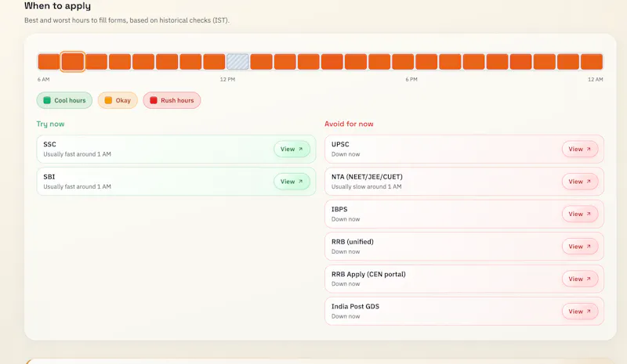Click the 12 PM timeline label

[227, 80]
